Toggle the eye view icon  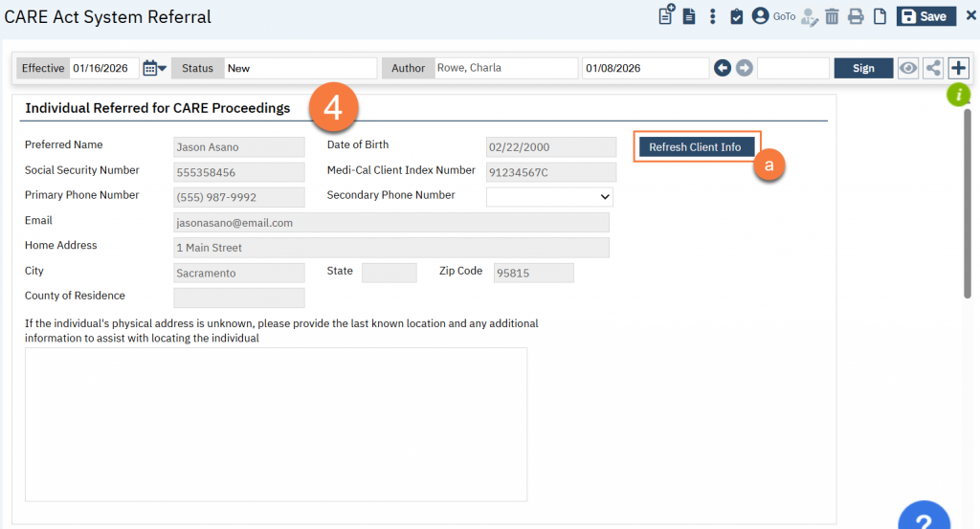[x=907, y=68]
